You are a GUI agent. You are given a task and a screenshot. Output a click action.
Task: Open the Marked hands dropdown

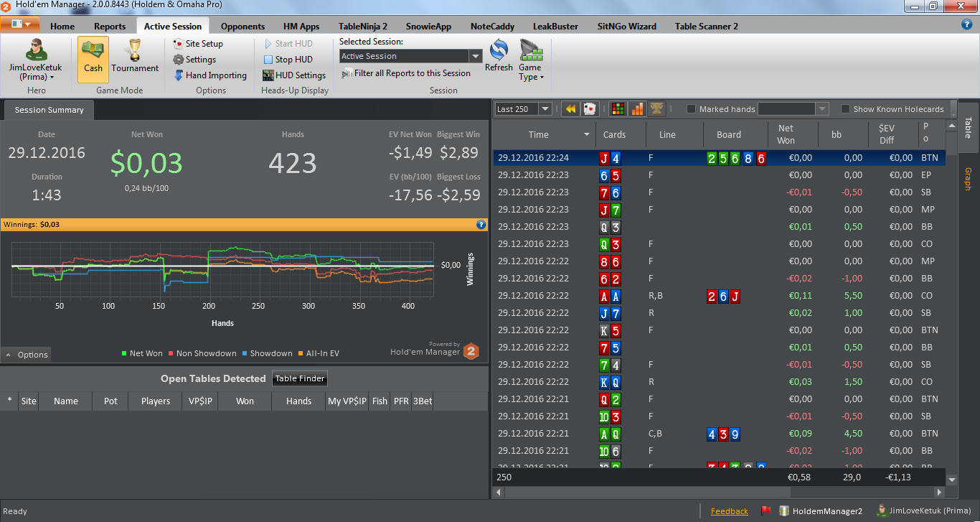point(821,109)
